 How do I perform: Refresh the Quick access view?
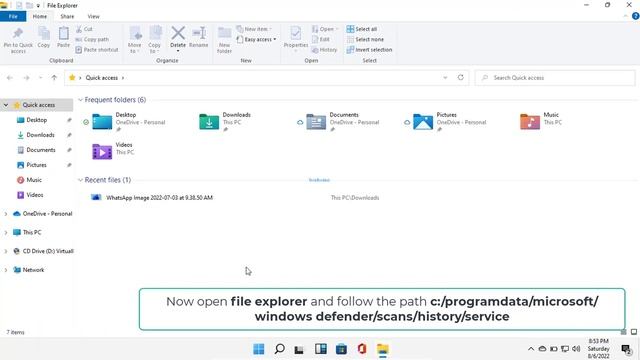460,78
